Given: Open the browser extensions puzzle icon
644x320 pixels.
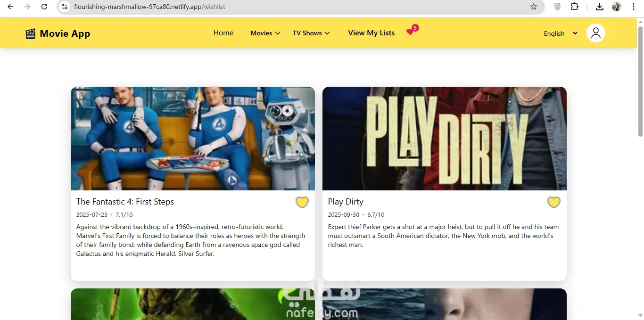Looking at the screenshot, I should [574, 7].
